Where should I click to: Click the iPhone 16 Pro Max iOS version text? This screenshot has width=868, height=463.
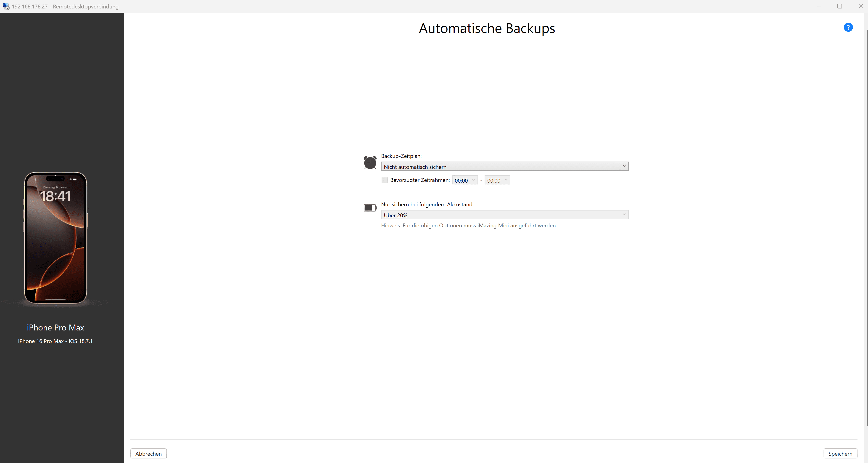(55, 341)
